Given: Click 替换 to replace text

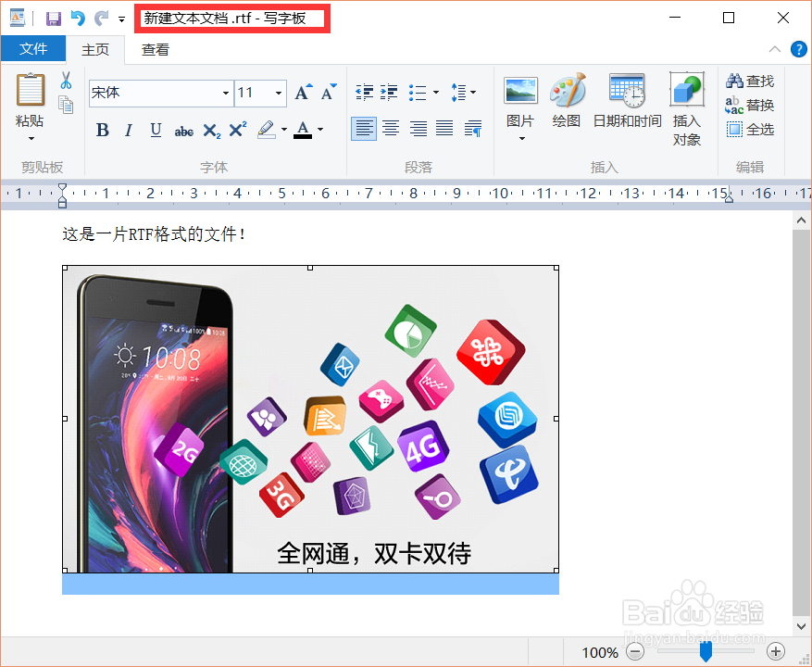Looking at the screenshot, I should pyautogui.click(x=750, y=106).
